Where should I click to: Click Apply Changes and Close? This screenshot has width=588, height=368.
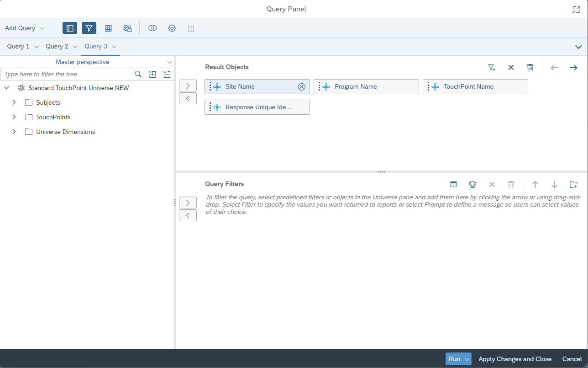coord(515,359)
